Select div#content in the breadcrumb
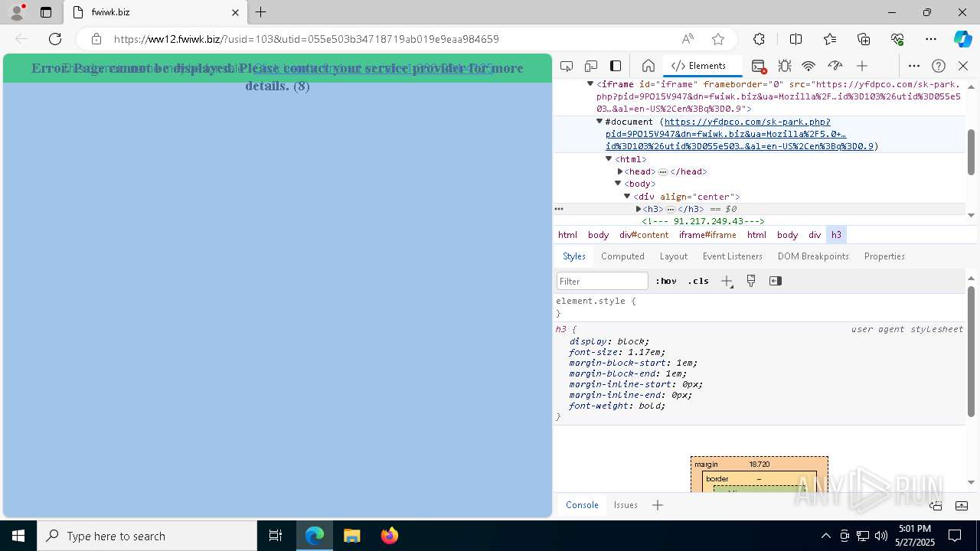 pos(644,235)
